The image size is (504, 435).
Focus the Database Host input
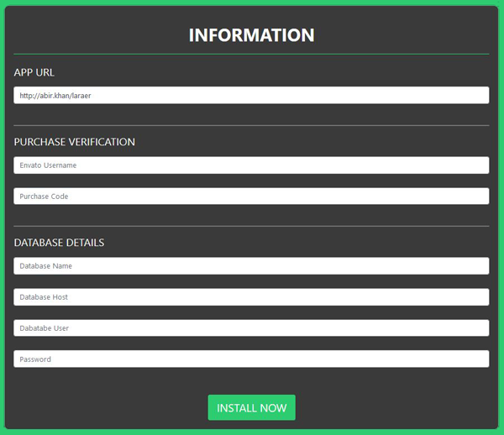pyautogui.click(x=251, y=297)
